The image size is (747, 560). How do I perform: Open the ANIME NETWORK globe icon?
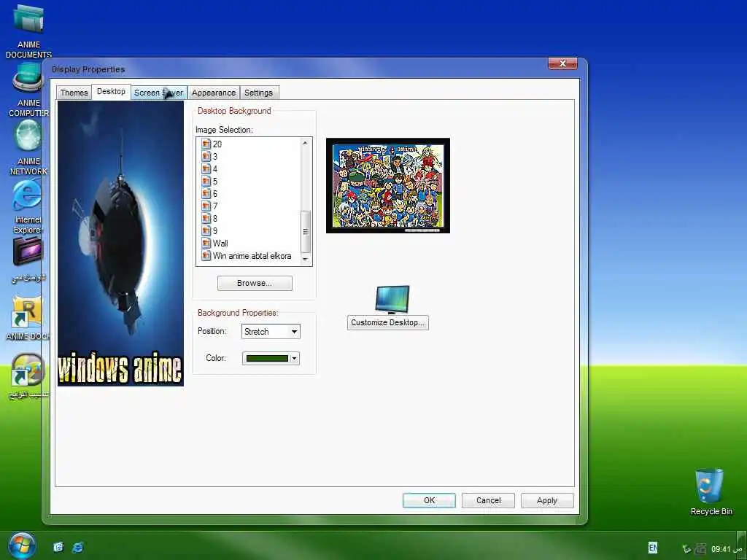click(28, 135)
